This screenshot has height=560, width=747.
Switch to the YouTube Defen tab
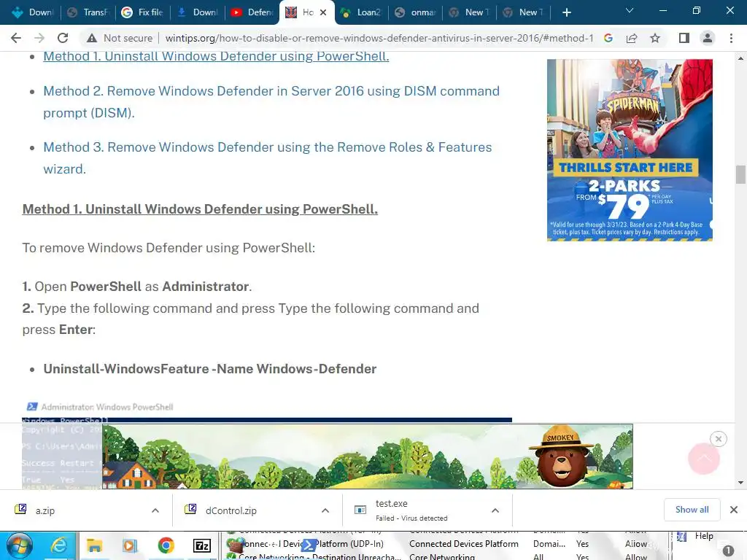[x=252, y=12]
